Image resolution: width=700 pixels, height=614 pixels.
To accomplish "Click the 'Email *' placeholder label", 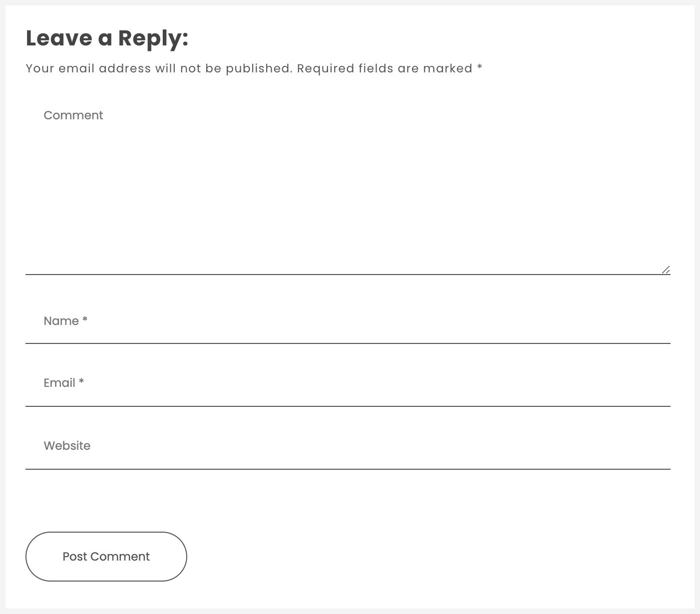I will 63,383.
